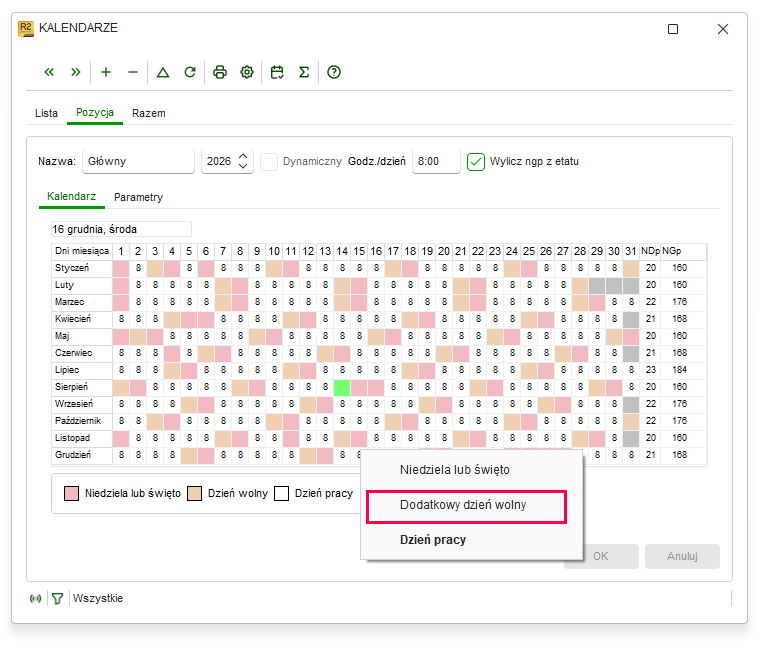Click the calendar schedule toolbar icon

277,72
